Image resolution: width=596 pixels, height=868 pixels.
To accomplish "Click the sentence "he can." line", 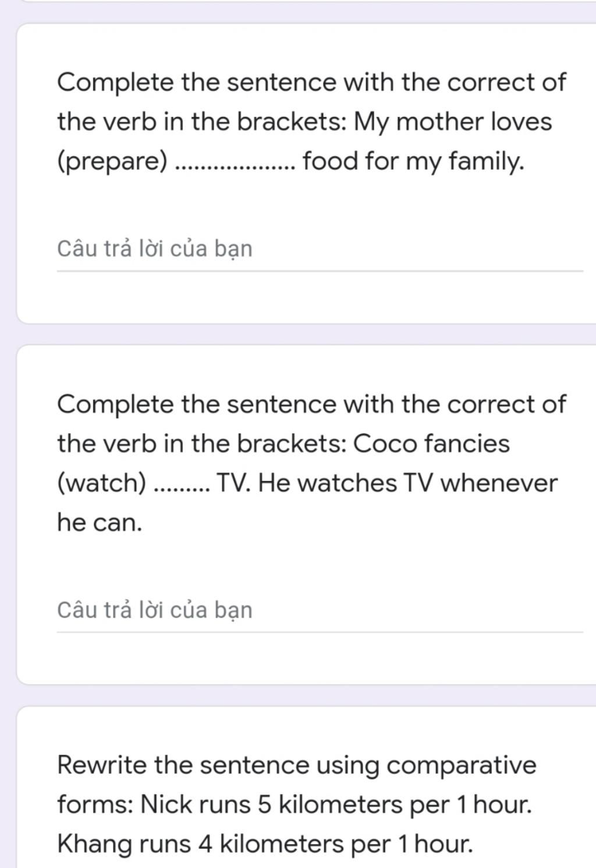I will [x=100, y=523].
